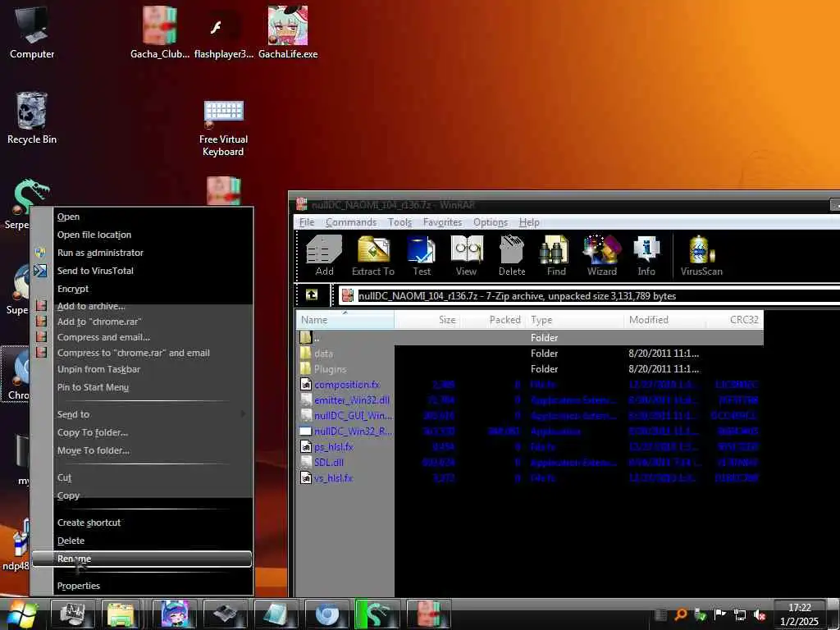Open the View tool in WinRAR
This screenshot has width=840, height=630.
tap(466, 256)
